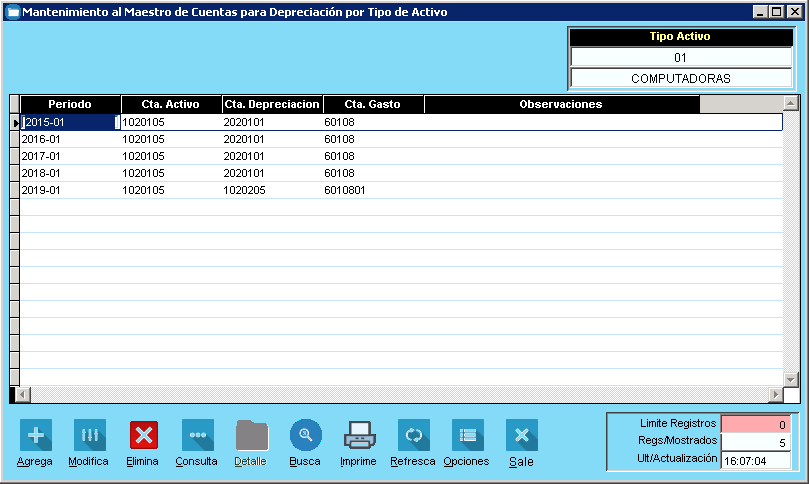The width and height of the screenshot is (809, 484).
Task: Click the Detalle folder icon
Action: 251,435
